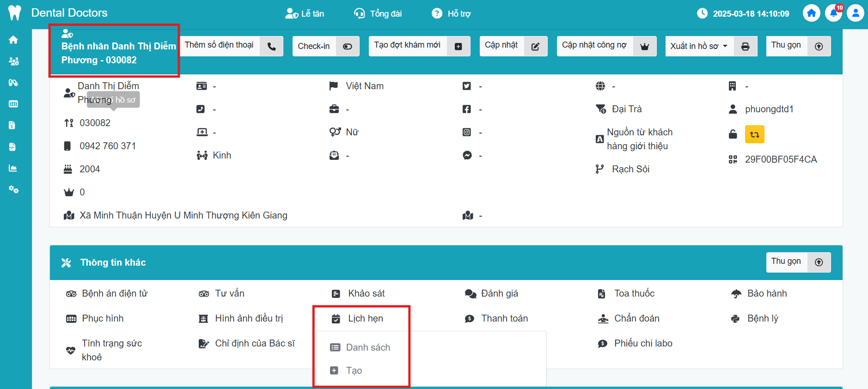The width and height of the screenshot is (868, 389).
Task: Expand the Xuất in hồ sơ dropdown
Action: pos(699,46)
